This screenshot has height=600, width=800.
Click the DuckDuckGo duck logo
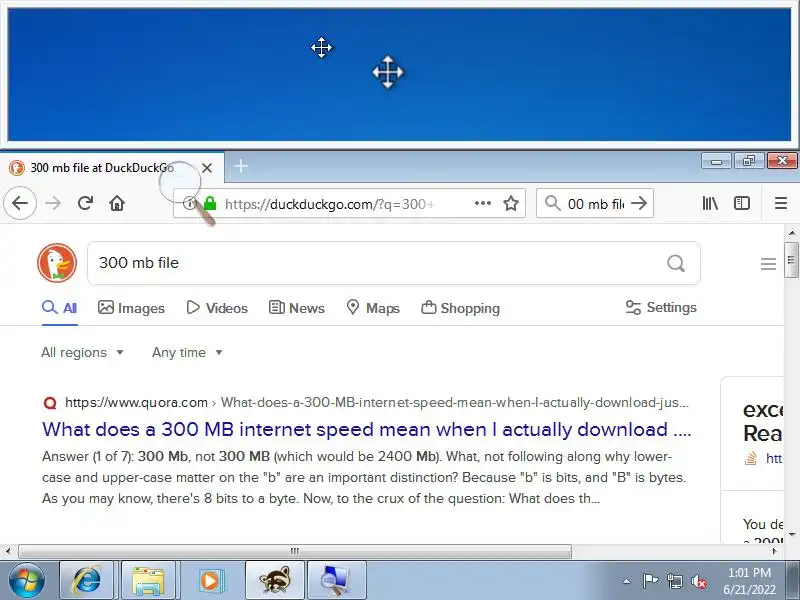[57, 263]
